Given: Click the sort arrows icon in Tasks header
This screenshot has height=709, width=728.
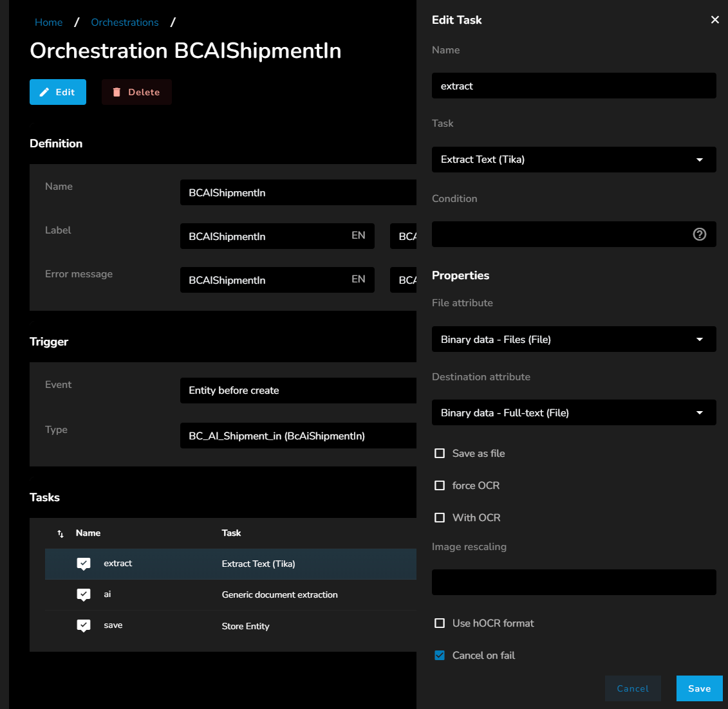Looking at the screenshot, I should [61, 533].
